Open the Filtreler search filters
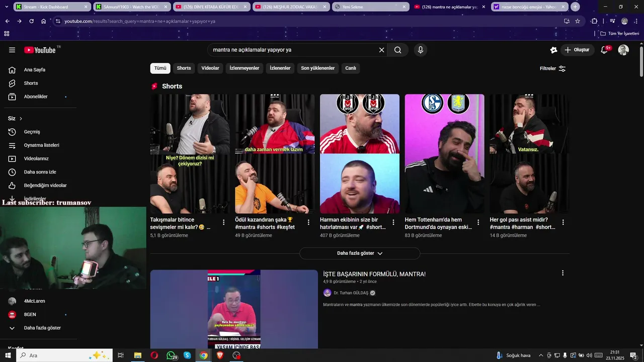 pos(552,68)
